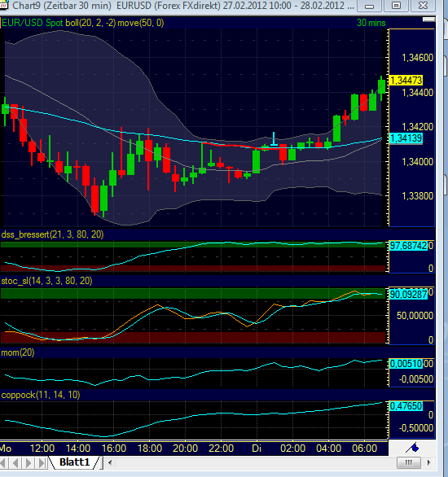
Task: Go to previous sheet tab arrow
Action: (x=15, y=462)
